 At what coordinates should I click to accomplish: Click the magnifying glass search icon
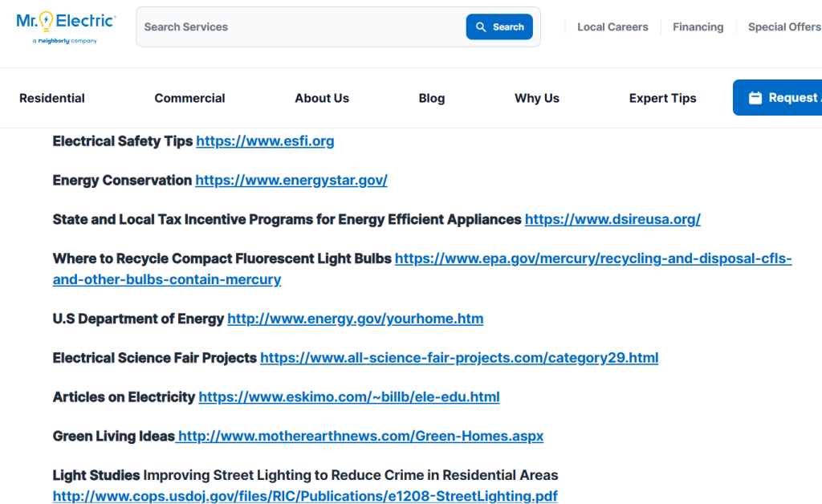482,26
